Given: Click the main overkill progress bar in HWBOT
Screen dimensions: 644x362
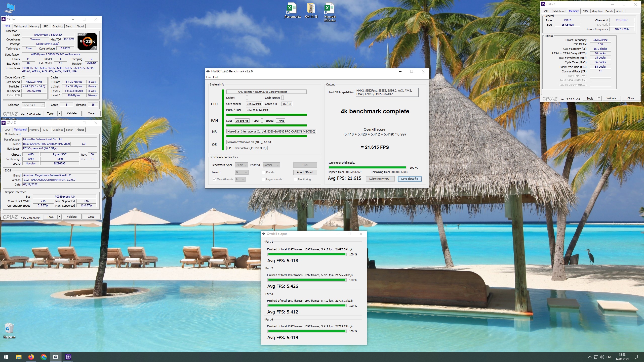Looking at the screenshot, I should click(367, 167).
